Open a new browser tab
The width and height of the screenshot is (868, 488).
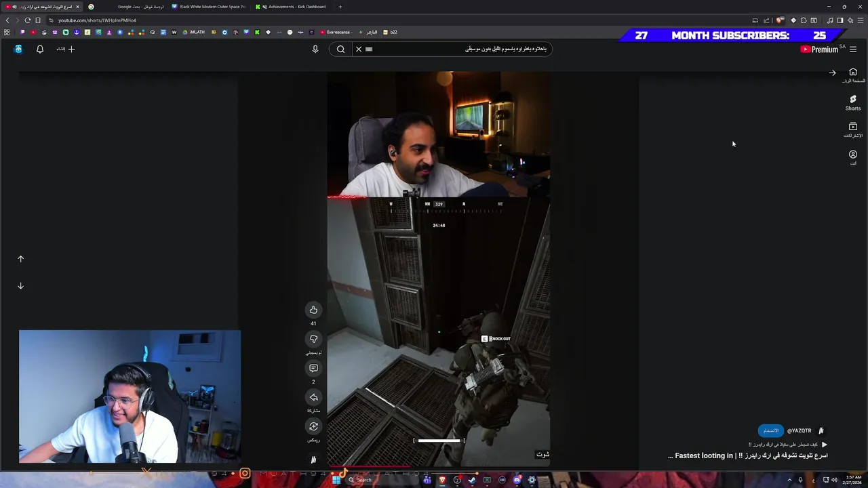(340, 7)
